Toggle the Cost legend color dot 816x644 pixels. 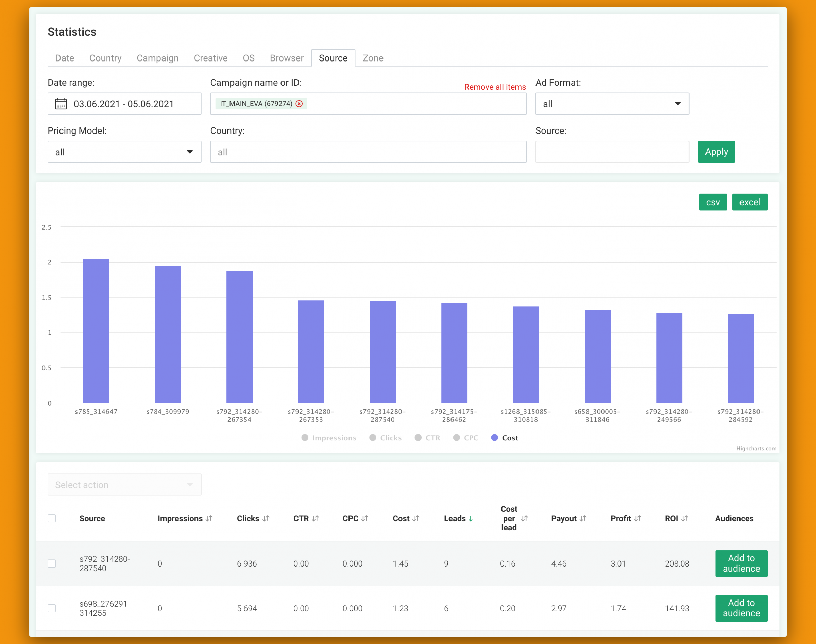point(494,438)
